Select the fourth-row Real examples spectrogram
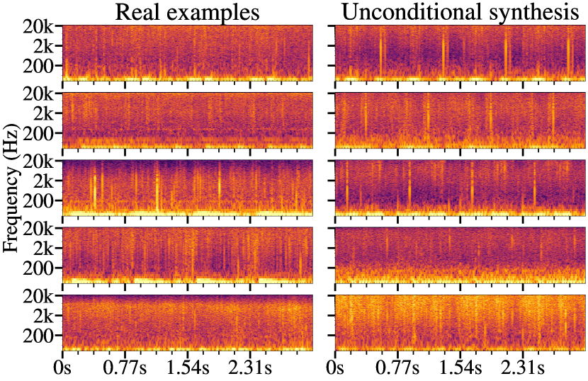 tap(188, 256)
